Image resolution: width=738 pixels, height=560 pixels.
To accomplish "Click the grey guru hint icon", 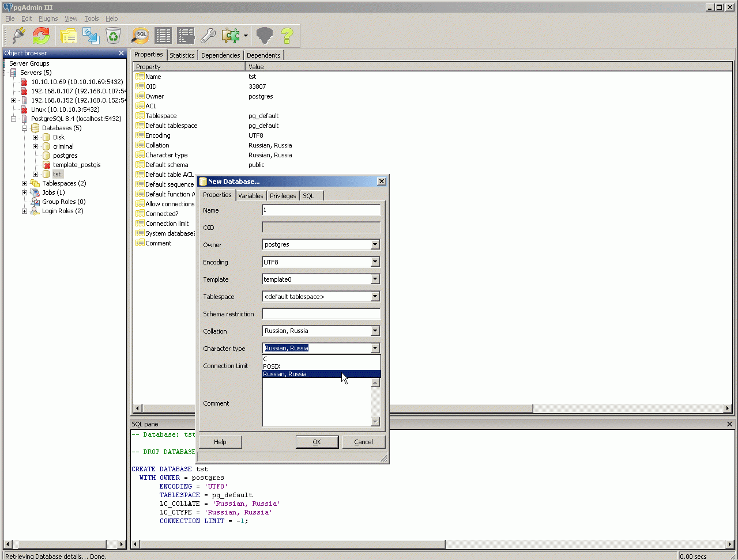I will [x=264, y=36].
